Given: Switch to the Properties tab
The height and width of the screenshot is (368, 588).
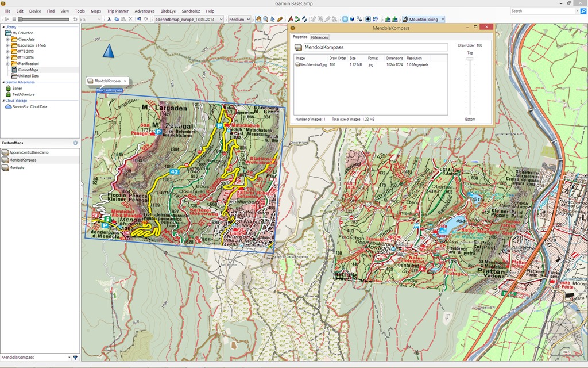Looking at the screenshot, I should (x=300, y=37).
